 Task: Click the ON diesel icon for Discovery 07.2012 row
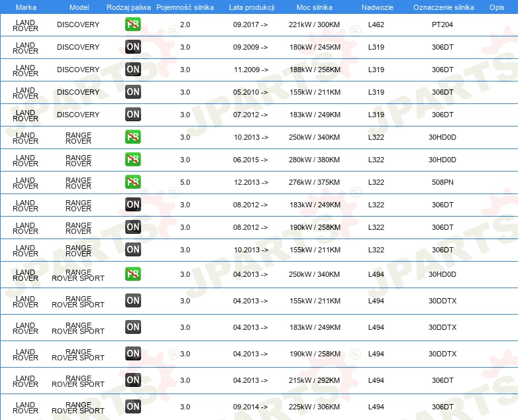tap(132, 115)
